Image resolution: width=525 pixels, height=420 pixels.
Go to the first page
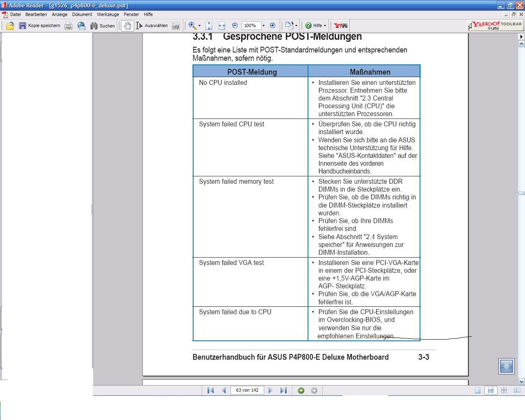(x=210, y=390)
